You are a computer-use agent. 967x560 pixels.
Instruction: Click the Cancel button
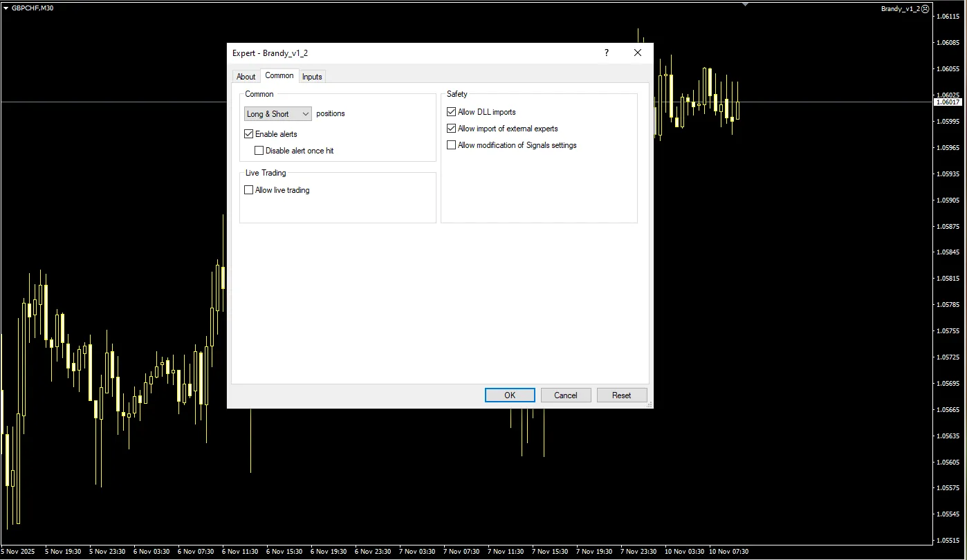(566, 395)
